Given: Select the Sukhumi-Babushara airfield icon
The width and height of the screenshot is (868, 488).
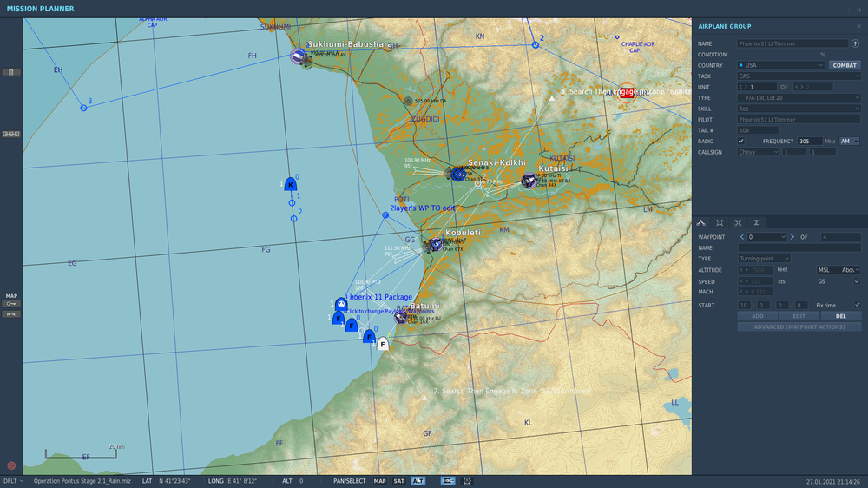Looking at the screenshot, I should (x=299, y=56).
